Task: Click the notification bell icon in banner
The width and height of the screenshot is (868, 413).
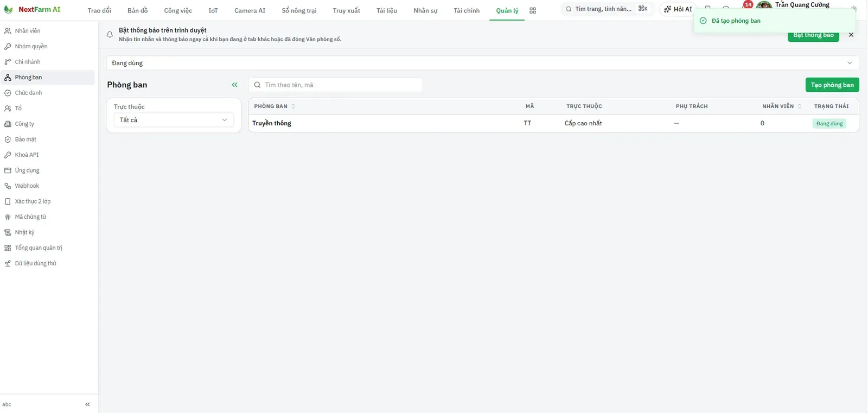Action: [x=110, y=34]
